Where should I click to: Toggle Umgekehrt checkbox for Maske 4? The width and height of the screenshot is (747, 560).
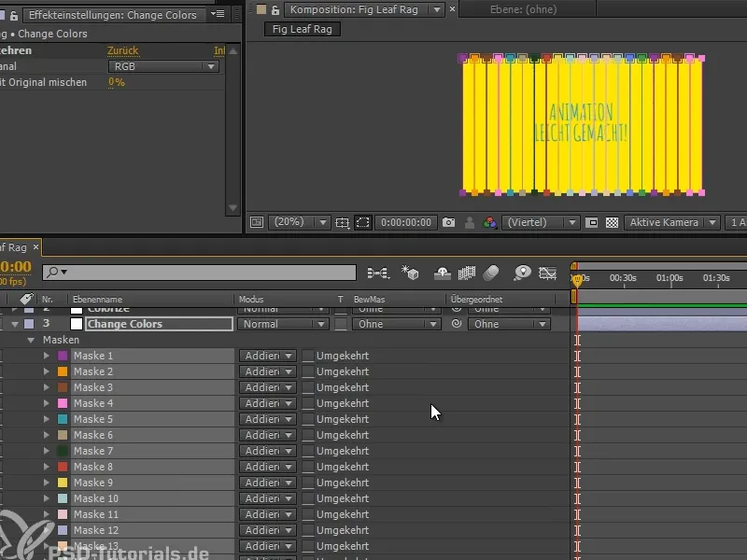pos(308,403)
